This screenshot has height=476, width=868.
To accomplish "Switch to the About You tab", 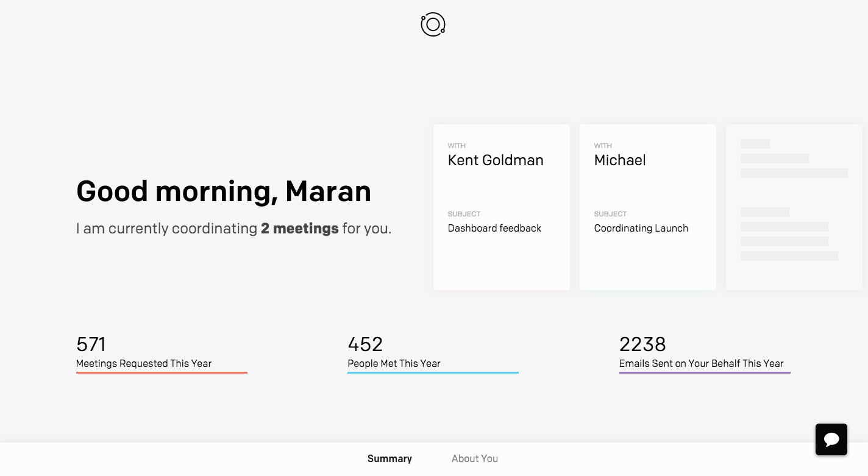I will tap(475, 459).
